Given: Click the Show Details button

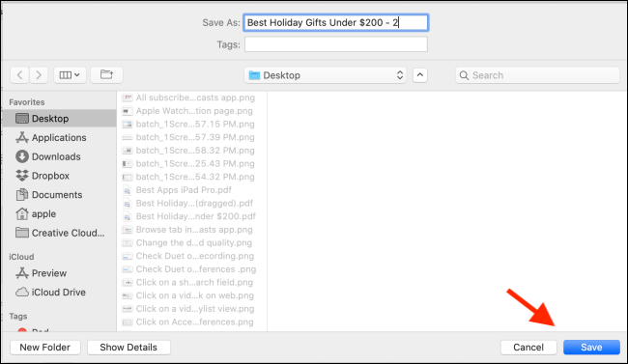Looking at the screenshot, I should tap(128, 348).
